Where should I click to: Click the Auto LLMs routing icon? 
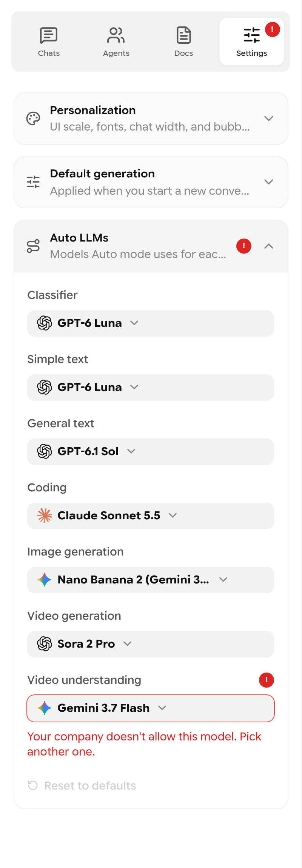[33, 246]
